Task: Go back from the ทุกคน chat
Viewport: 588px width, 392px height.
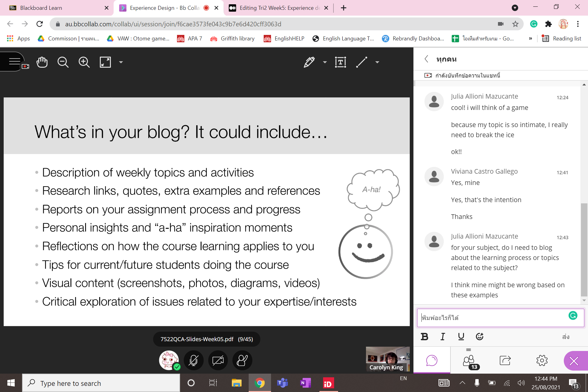Action: pyautogui.click(x=426, y=59)
